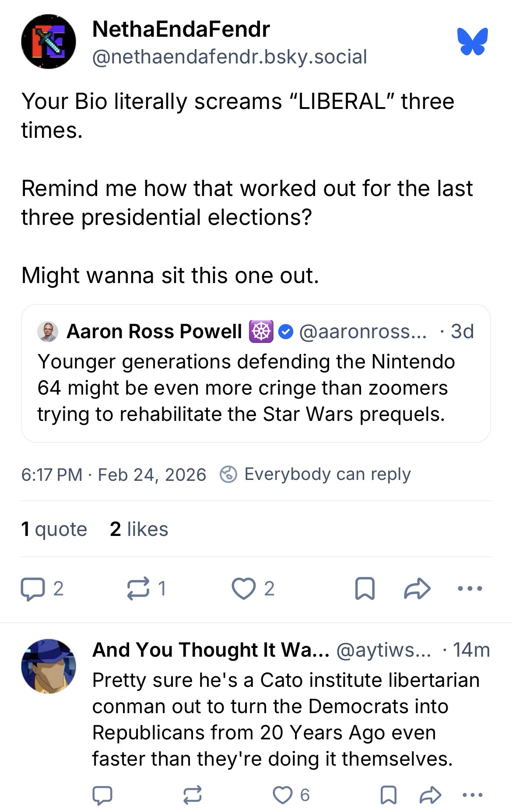The width and height of the screenshot is (512, 812).
Task: Open the fedora-hat avatar of the replier
Action: [x=49, y=666]
